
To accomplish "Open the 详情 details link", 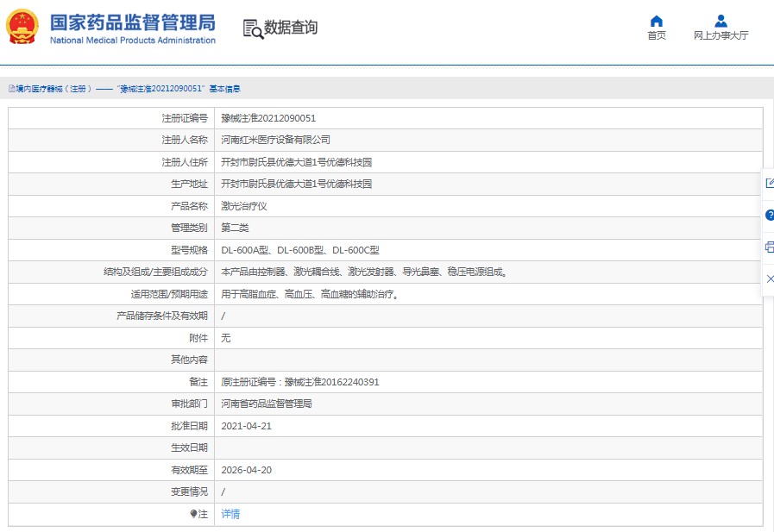I will pos(230,514).
